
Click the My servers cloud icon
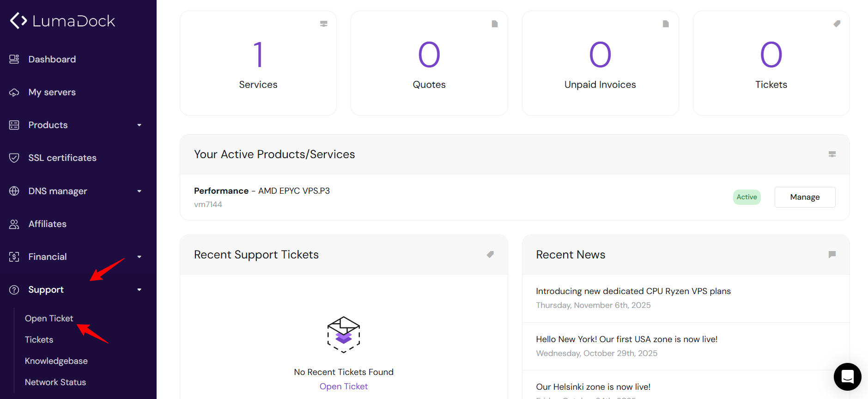coord(14,92)
